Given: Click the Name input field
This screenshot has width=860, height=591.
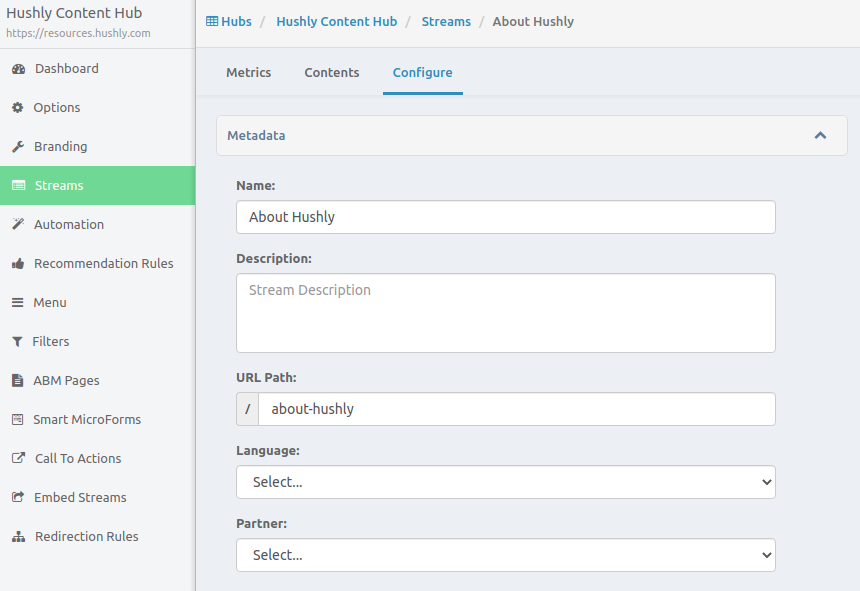Looking at the screenshot, I should point(506,217).
